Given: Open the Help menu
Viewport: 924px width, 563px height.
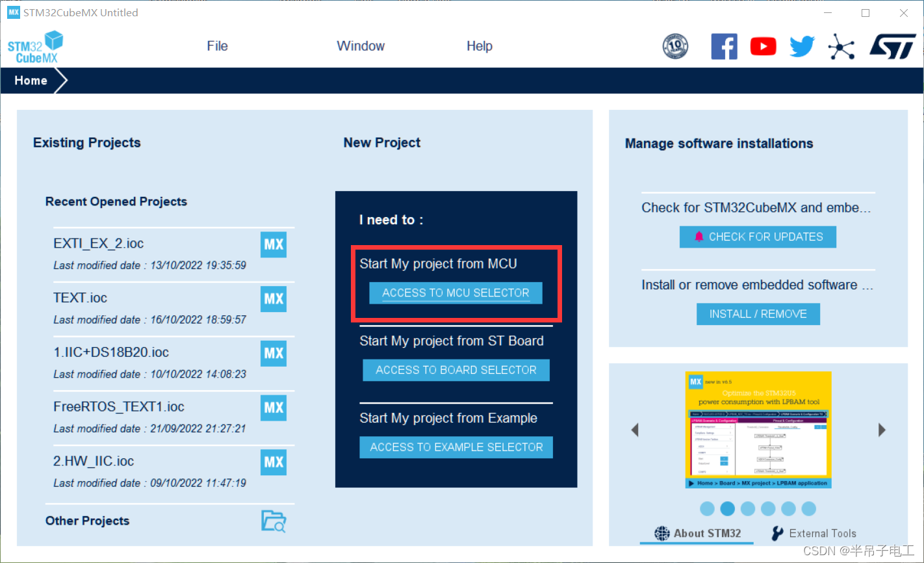Looking at the screenshot, I should point(480,46).
